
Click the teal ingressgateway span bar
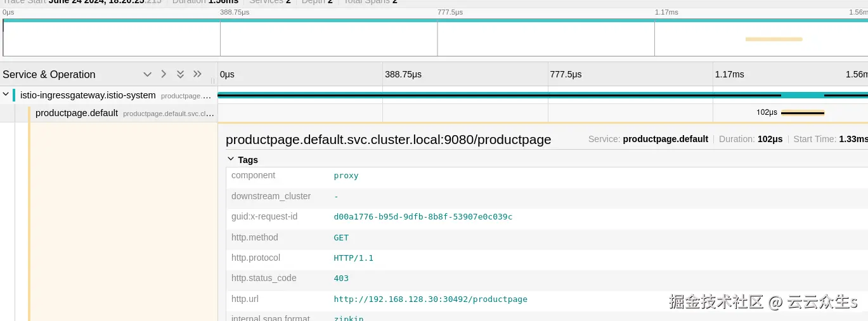543,95
